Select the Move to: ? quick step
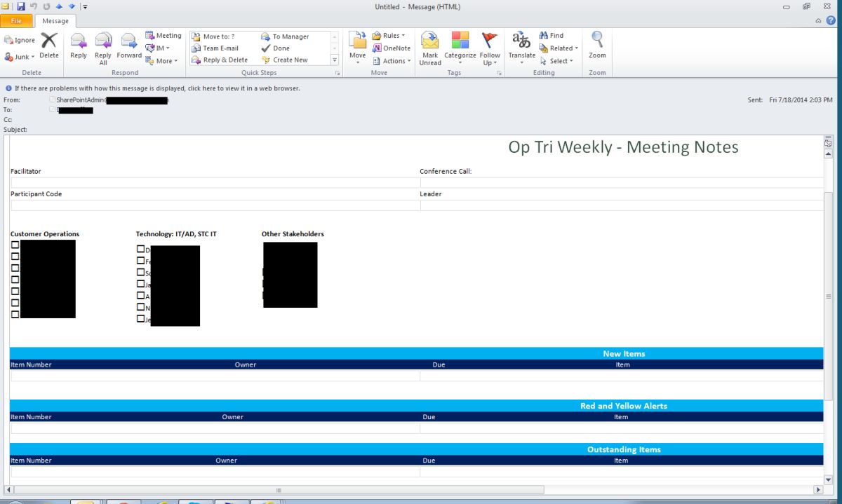Image resolution: width=842 pixels, height=504 pixels. 213,36
